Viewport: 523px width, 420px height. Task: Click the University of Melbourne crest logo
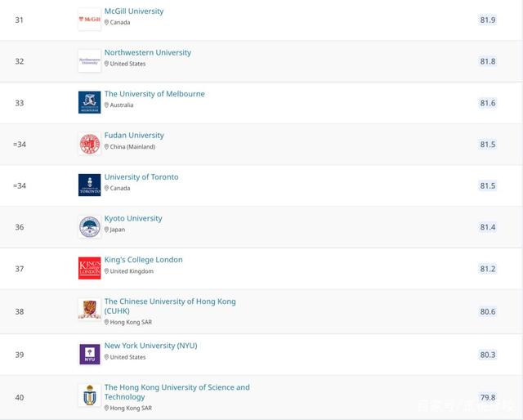coord(89,102)
